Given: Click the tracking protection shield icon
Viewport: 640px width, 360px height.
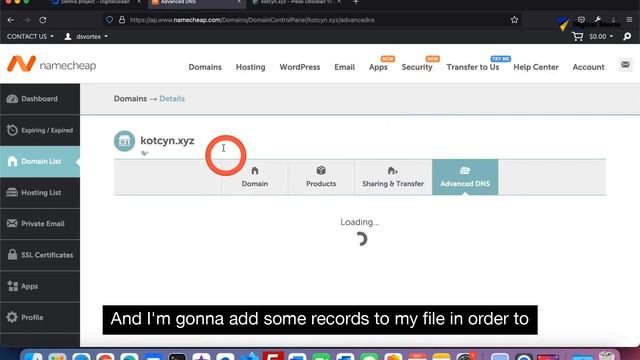Looking at the screenshot, I should coord(109,20).
